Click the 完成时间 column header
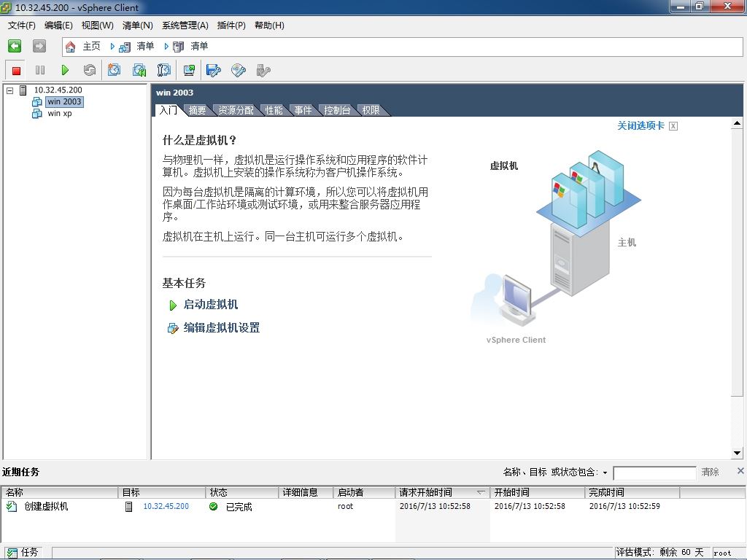This screenshot has height=560, width=747. click(632, 492)
